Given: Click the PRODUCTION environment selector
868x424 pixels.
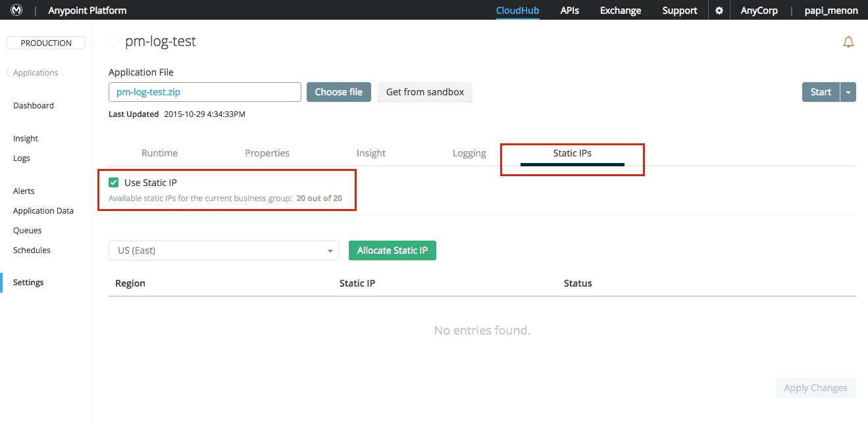Looking at the screenshot, I should [45, 42].
